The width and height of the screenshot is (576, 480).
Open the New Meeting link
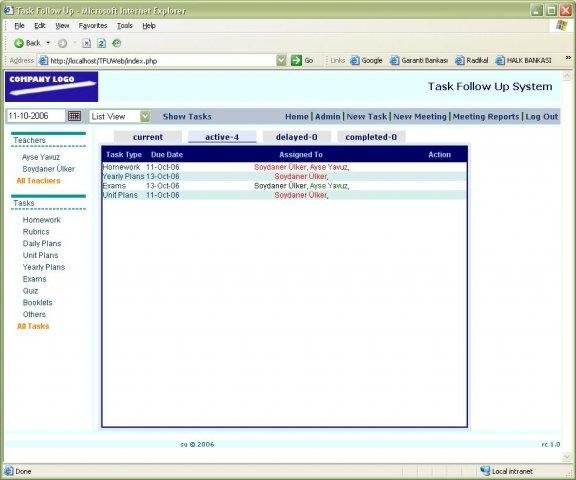(x=420, y=116)
